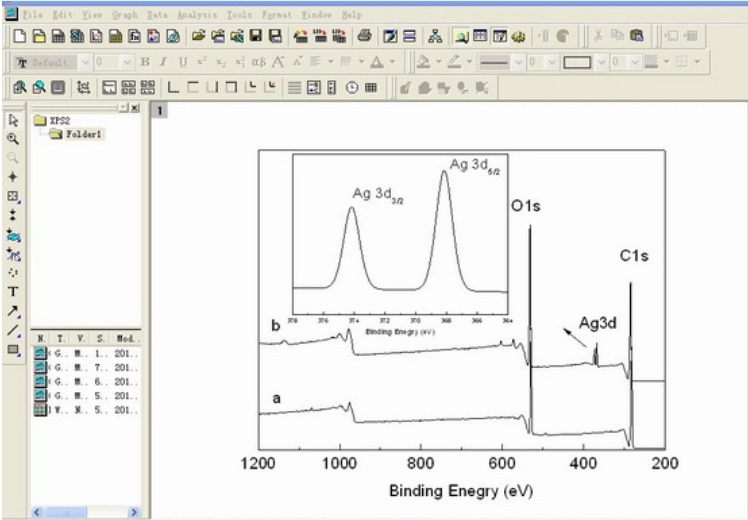Click the New Project icon
748x520 pixels.
[x=20, y=36]
